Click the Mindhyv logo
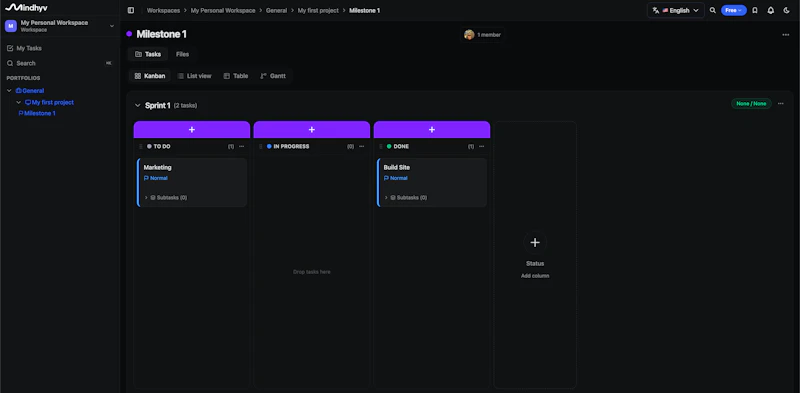This screenshot has height=393, width=800. (x=26, y=8)
